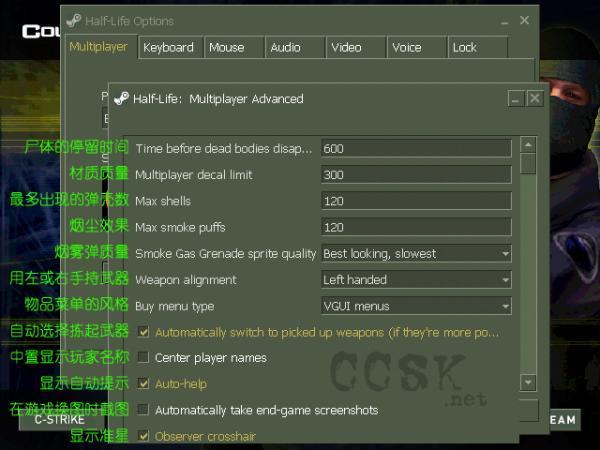Enable automatic end-game screenshots checkbox
Viewport: 600px width, 450px height.
pos(144,410)
